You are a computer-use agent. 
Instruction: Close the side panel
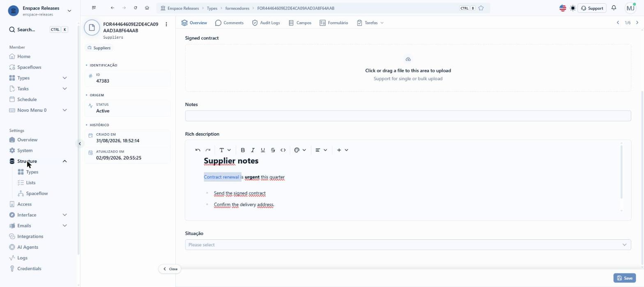tap(170, 269)
